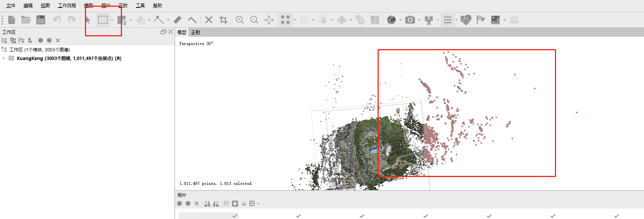Click the ruler measurement tool
644x219 pixels.
click(178, 20)
